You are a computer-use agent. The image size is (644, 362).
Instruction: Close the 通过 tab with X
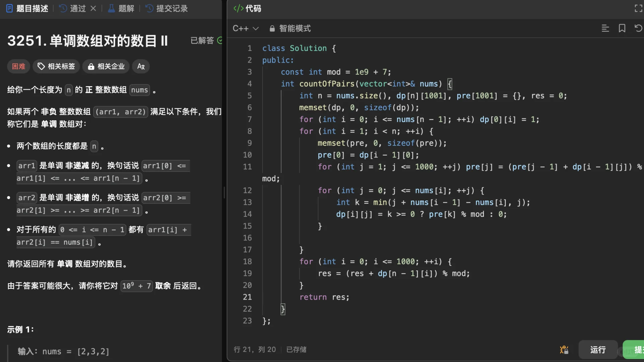[93, 8]
